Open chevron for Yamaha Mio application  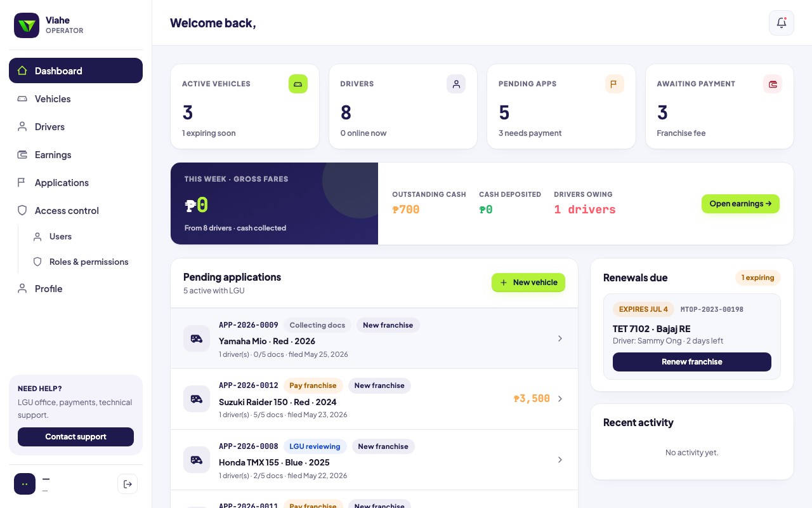coord(560,338)
